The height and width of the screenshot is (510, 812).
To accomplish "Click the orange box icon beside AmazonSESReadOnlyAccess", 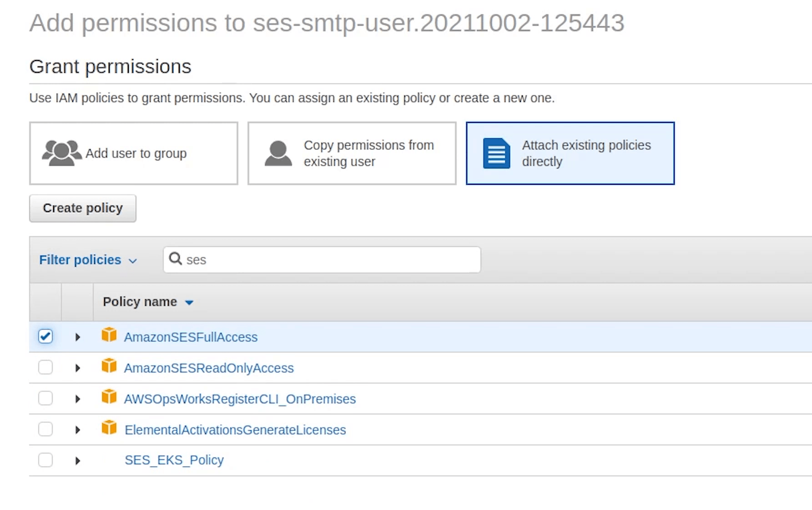I will (109, 366).
